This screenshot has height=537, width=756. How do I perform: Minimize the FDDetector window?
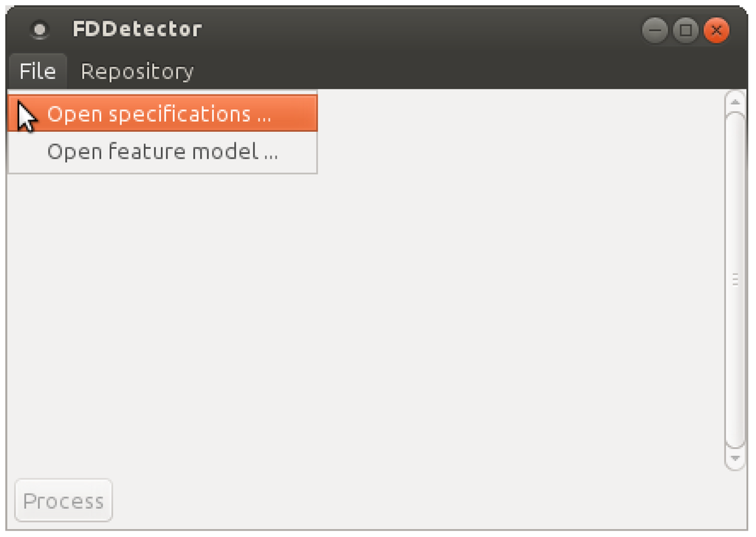655,30
